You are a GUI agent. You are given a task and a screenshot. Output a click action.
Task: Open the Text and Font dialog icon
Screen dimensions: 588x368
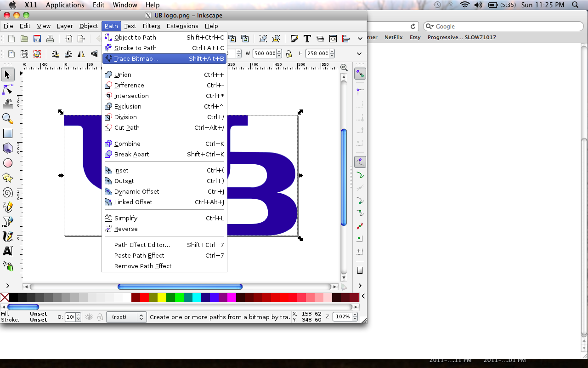click(x=307, y=39)
